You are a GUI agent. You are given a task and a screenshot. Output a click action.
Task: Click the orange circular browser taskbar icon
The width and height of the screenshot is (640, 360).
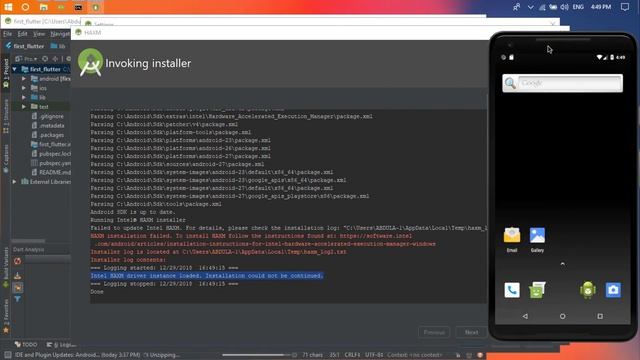[25, 7]
